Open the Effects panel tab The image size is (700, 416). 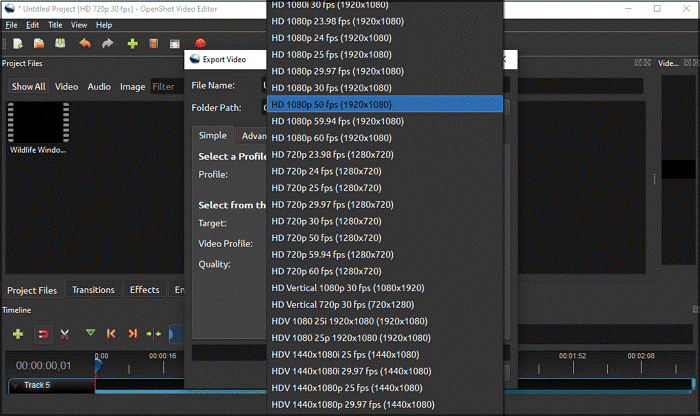pyautogui.click(x=144, y=290)
